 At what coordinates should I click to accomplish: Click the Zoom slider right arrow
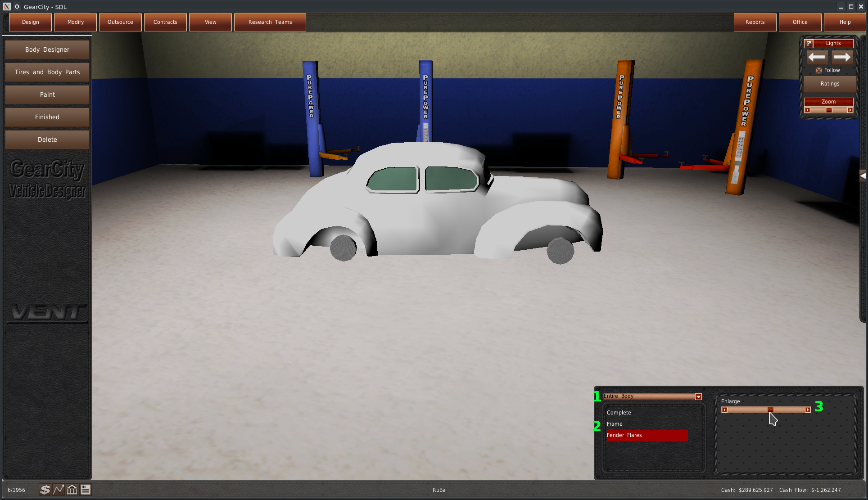850,110
